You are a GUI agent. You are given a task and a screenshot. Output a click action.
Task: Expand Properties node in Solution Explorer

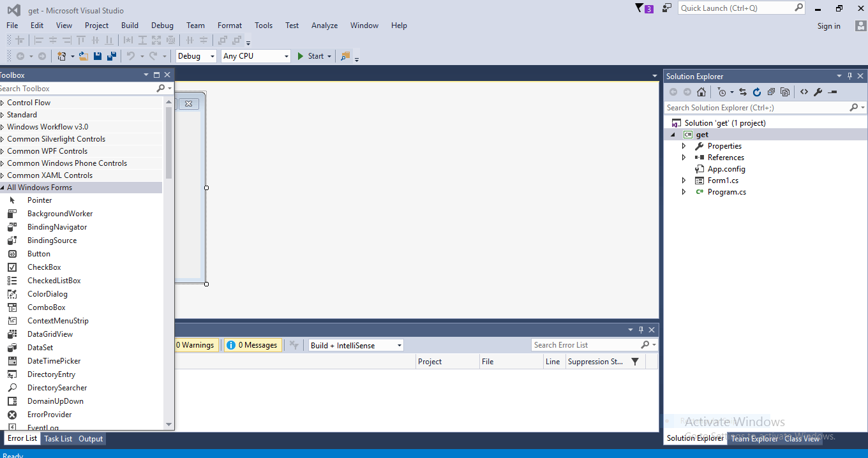[x=684, y=146]
